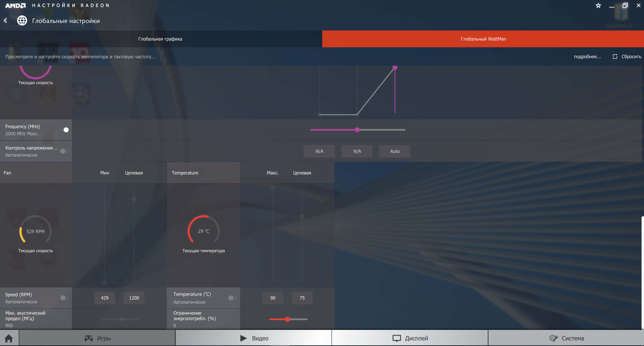644x346 pixels.
Task: Click the star favorites icon
Action: click(598, 6)
